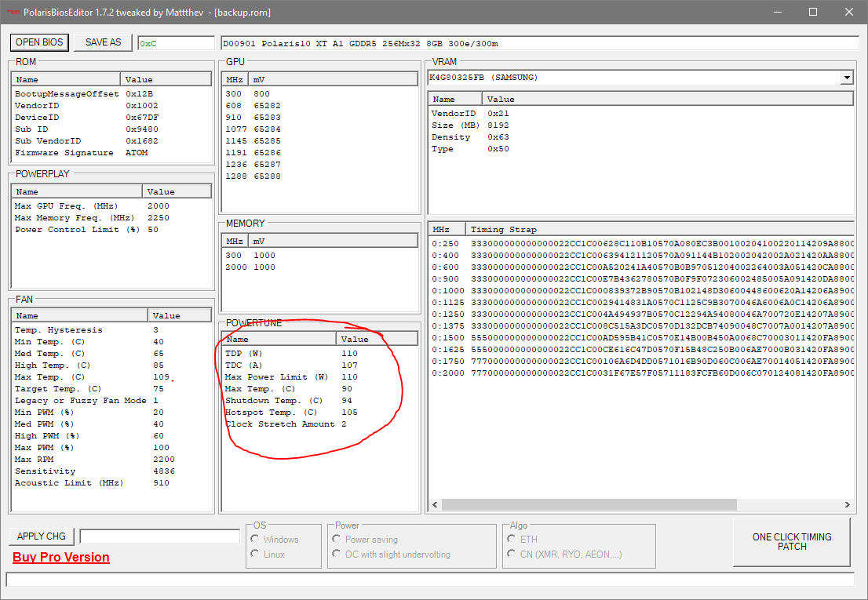Select the Linux OS radio button
Viewport: 868px width, 600px height.
[268, 554]
